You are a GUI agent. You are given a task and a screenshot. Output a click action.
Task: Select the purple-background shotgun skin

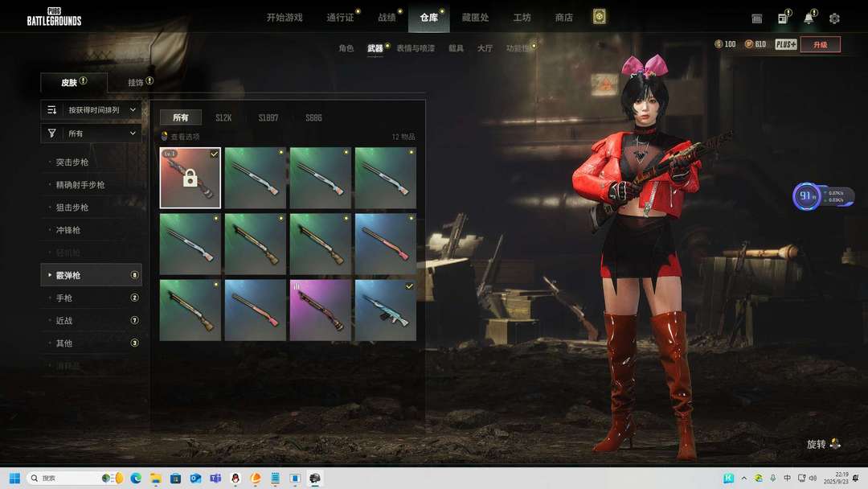point(321,310)
